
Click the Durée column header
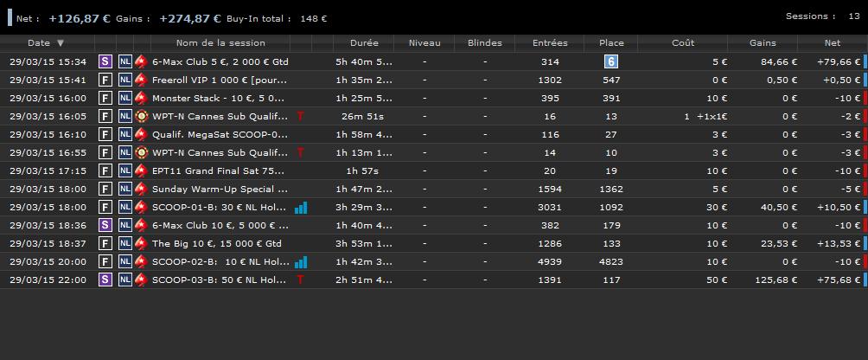(364, 42)
